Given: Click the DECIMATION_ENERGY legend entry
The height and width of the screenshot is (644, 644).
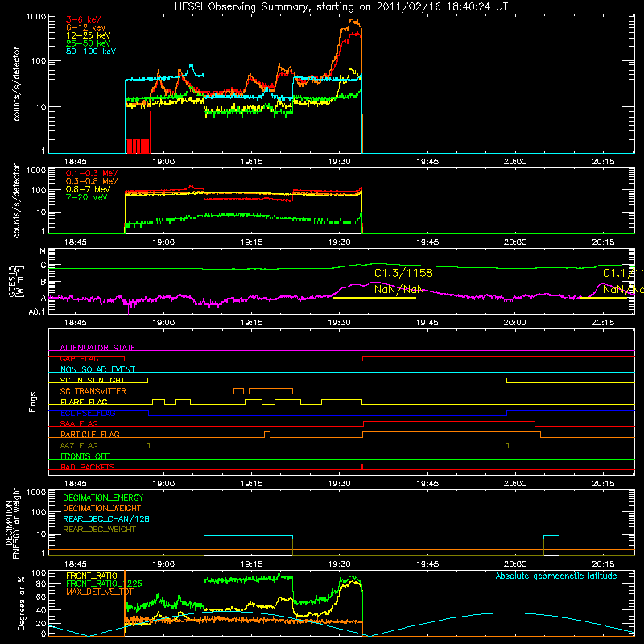Looking at the screenshot, I should (x=103, y=497).
